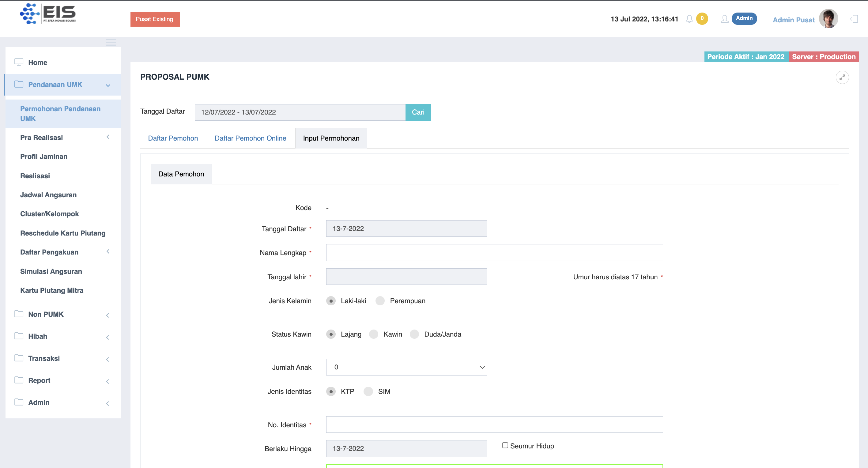Select KTP identity type
Screen dimensions: 868x468
click(331, 391)
